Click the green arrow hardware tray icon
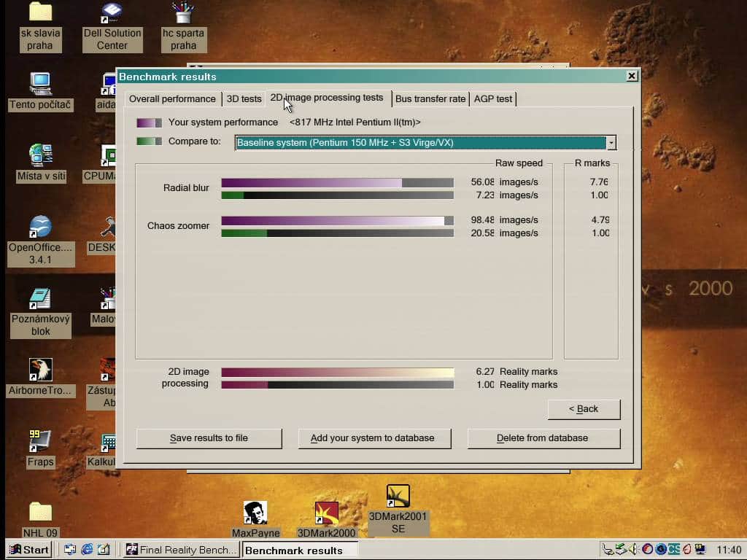The image size is (747, 560). pos(620,550)
